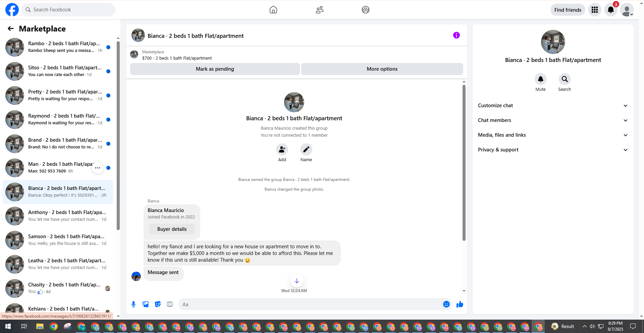Screen dimensions: 644x333
Task: Expand the Customize chat section
Action: [x=553, y=106]
